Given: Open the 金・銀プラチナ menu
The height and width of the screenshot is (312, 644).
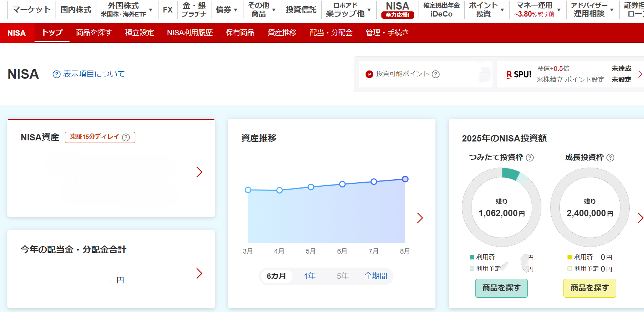Looking at the screenshot, I should pos(194,10).
